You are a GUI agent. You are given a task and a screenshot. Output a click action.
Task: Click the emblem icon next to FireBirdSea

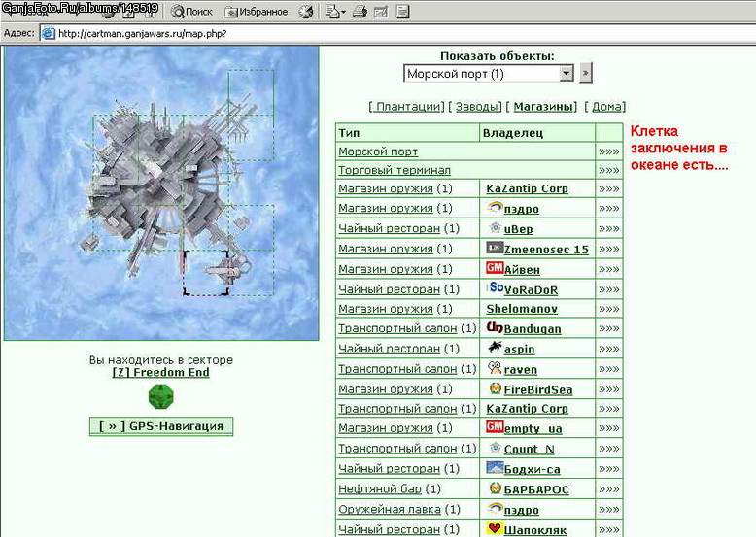(496, 388)
